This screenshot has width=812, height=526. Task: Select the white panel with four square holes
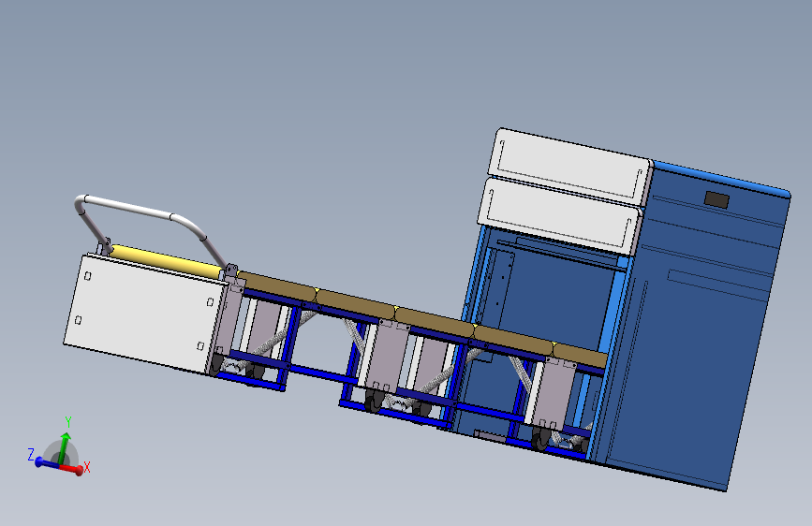145,314
